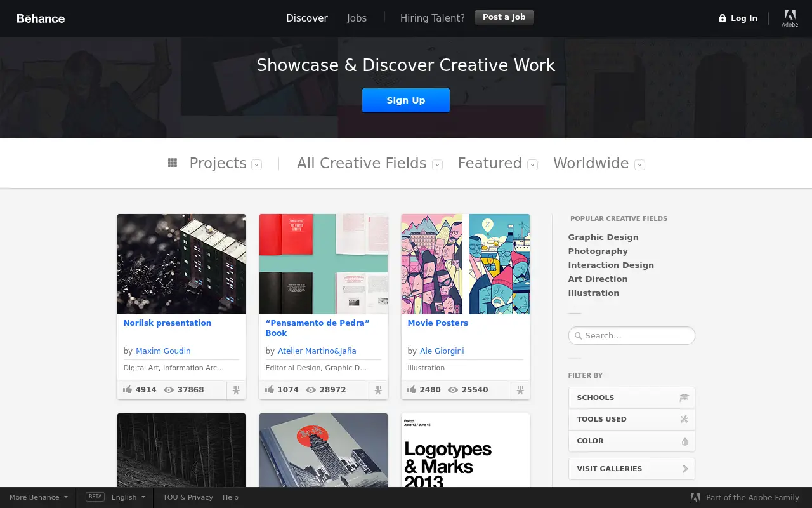812x508 pixels.
Task: Click the blue Sign Up button
Action: coord(406,100)
